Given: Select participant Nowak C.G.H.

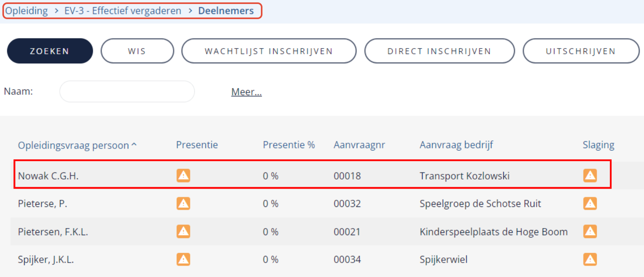Looking at the screenshot, I should click(48, 176).
